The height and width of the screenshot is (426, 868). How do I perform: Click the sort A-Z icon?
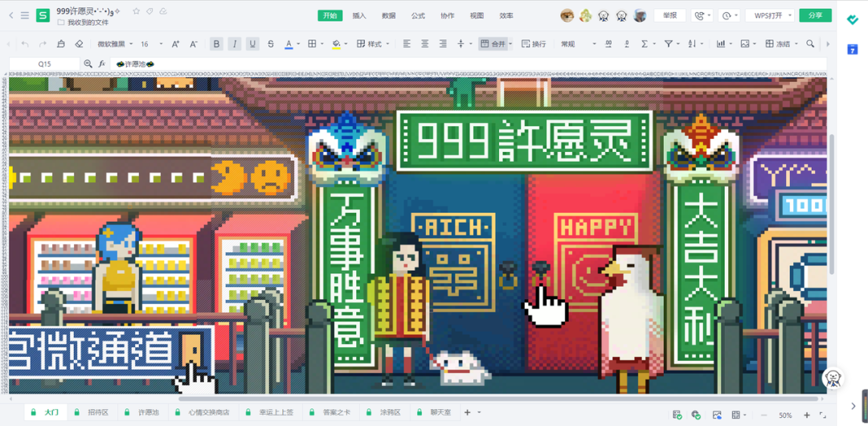(x=692, y=43)
